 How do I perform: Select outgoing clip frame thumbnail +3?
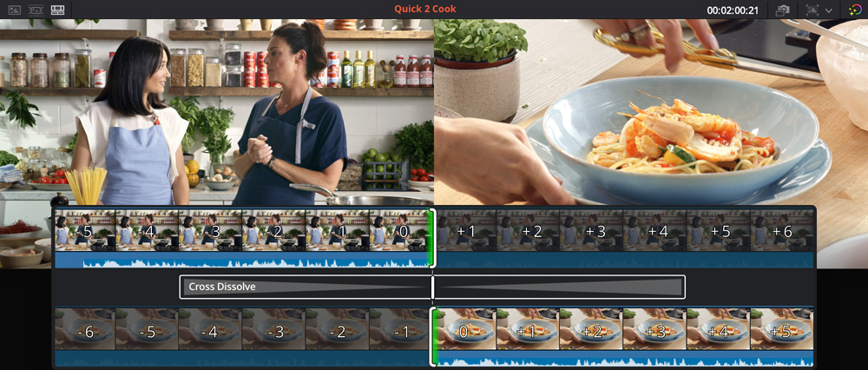coord(594,232)
